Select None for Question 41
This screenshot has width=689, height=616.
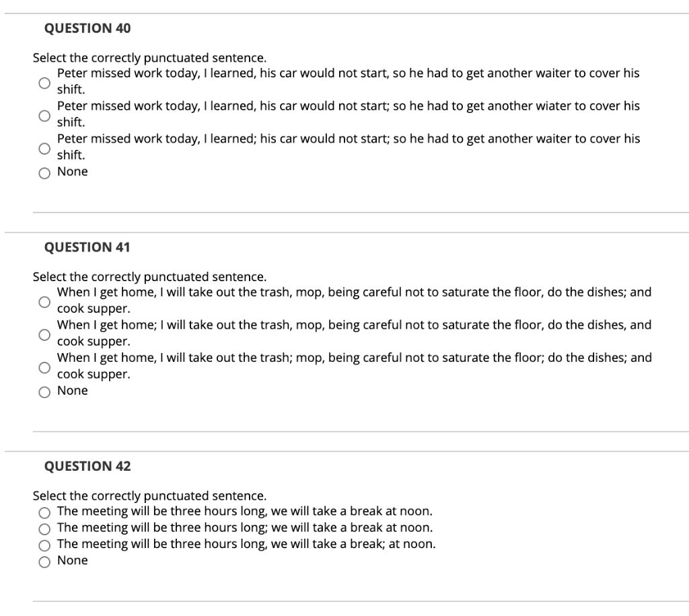(44, 391)
